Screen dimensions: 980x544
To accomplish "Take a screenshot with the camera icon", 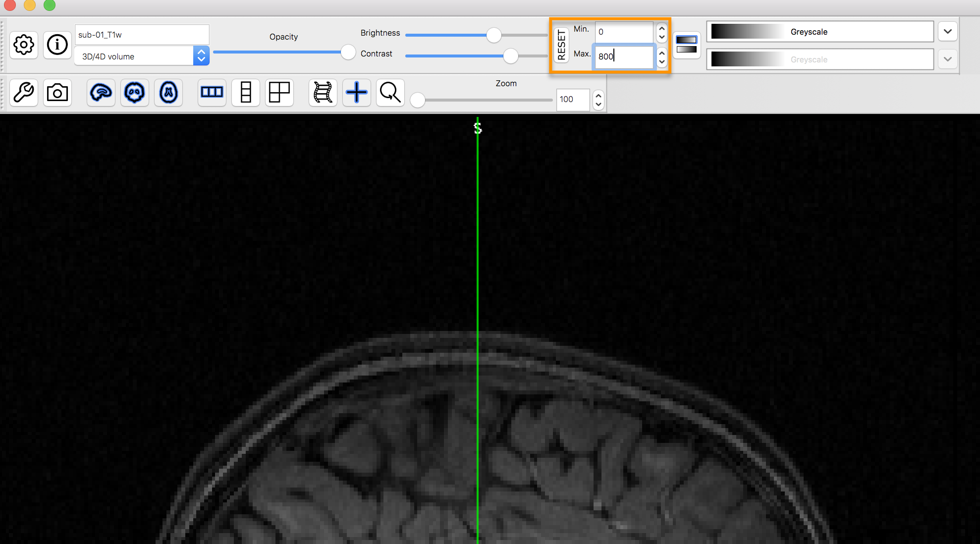I will [x=57, y=93].
